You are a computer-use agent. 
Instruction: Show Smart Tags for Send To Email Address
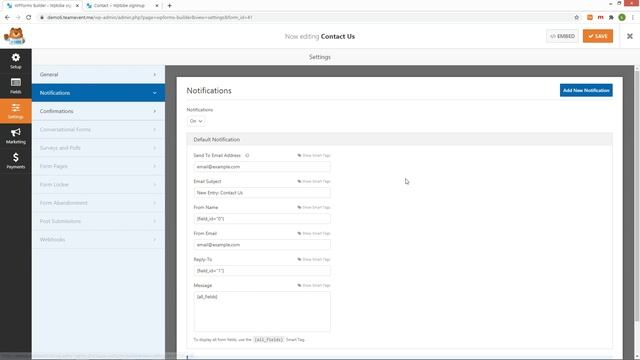pyautogui.click(x=313, y=156)
